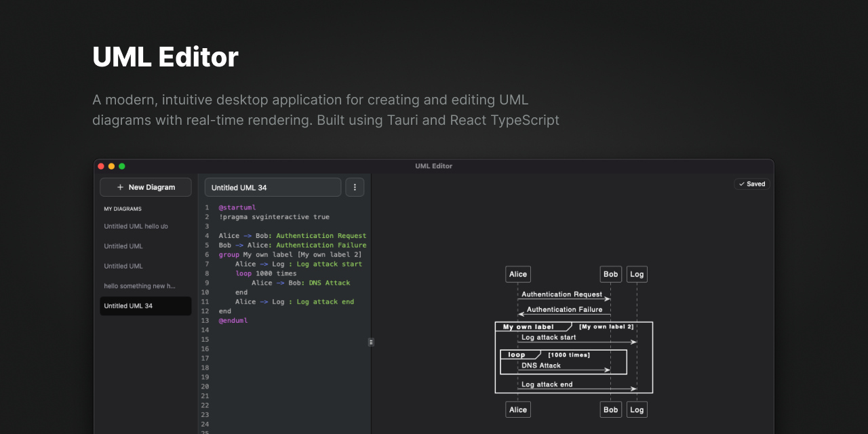The height and width of the screenshot is (434, 868).
Task: Edit the diagram title field 'Untitled UML 34'
Action: (x=273, y=187)
